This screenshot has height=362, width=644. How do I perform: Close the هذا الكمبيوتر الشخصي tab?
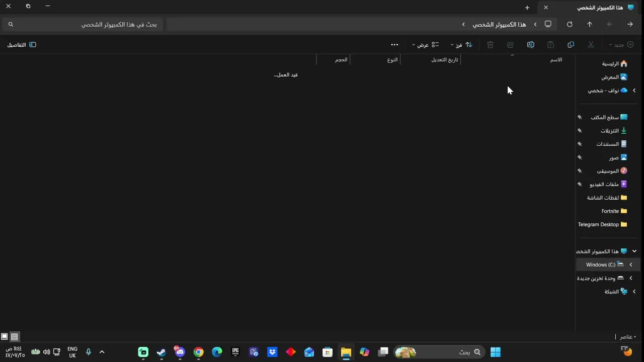pos(545,8)
